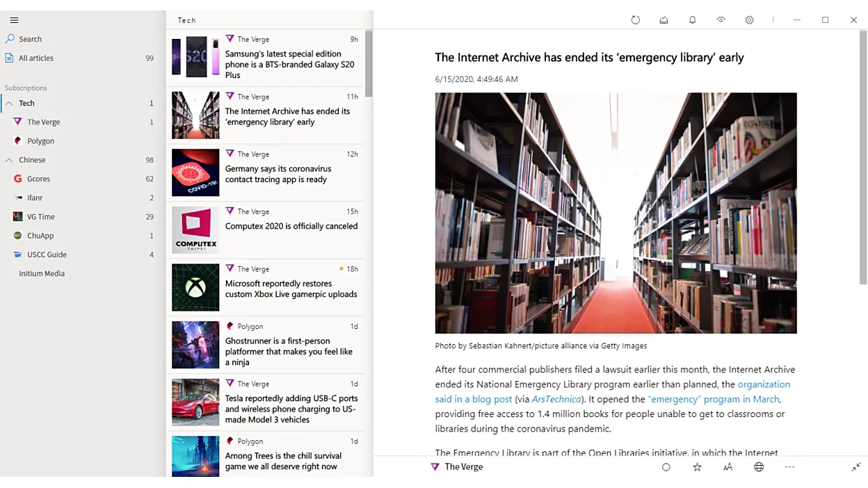Click the refresh feeds icon
Screen dimensions: 868x488
pos(635,20)
